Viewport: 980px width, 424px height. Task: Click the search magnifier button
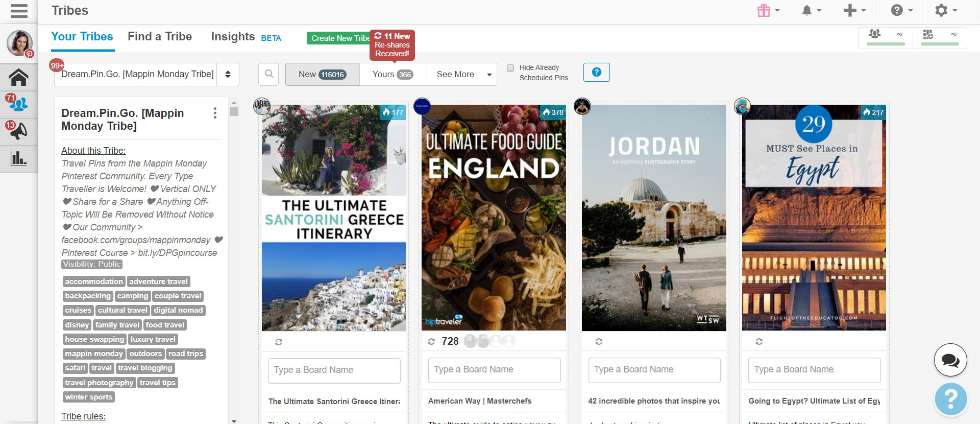[269, 74]
